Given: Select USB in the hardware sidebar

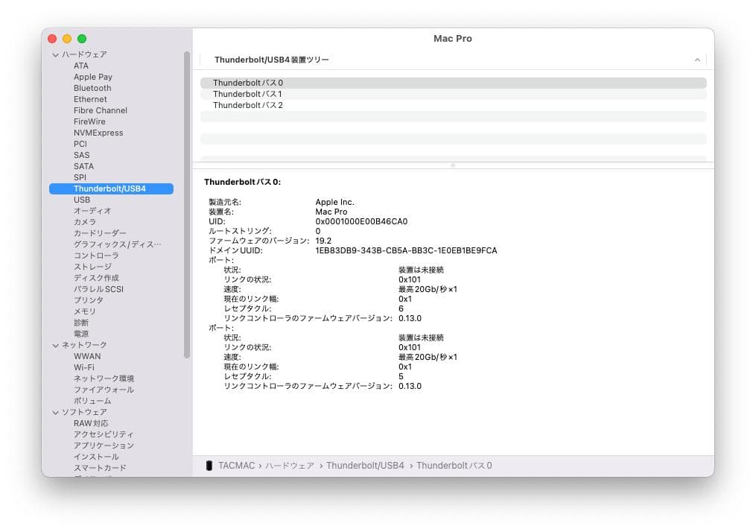Looking at the screenshot, I should click(83, 200).
